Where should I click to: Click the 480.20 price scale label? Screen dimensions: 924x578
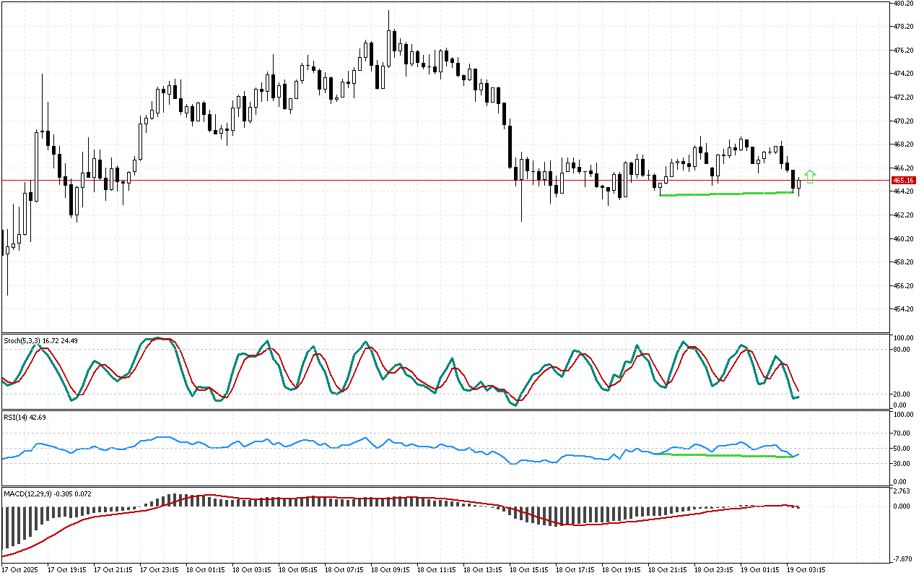click(903, 4)
